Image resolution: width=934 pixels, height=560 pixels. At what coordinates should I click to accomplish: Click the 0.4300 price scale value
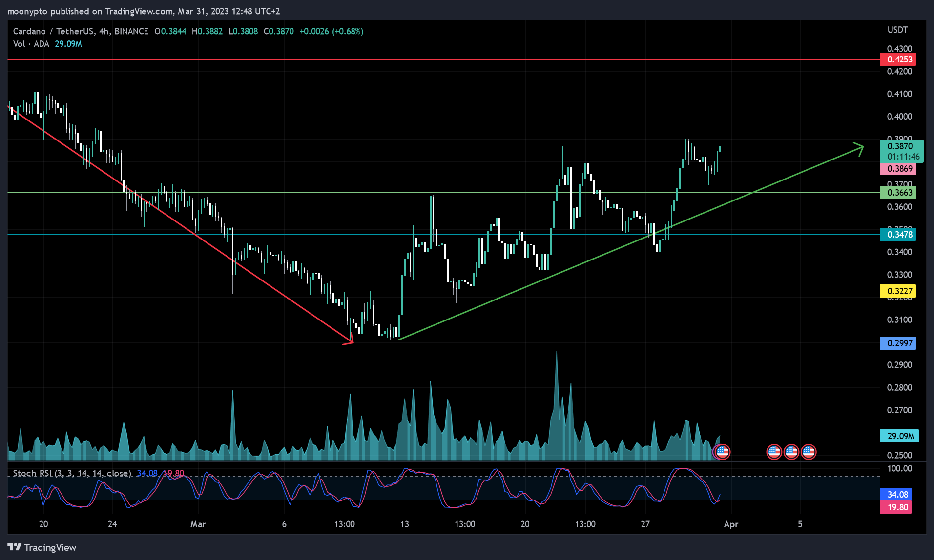[899, 49]
